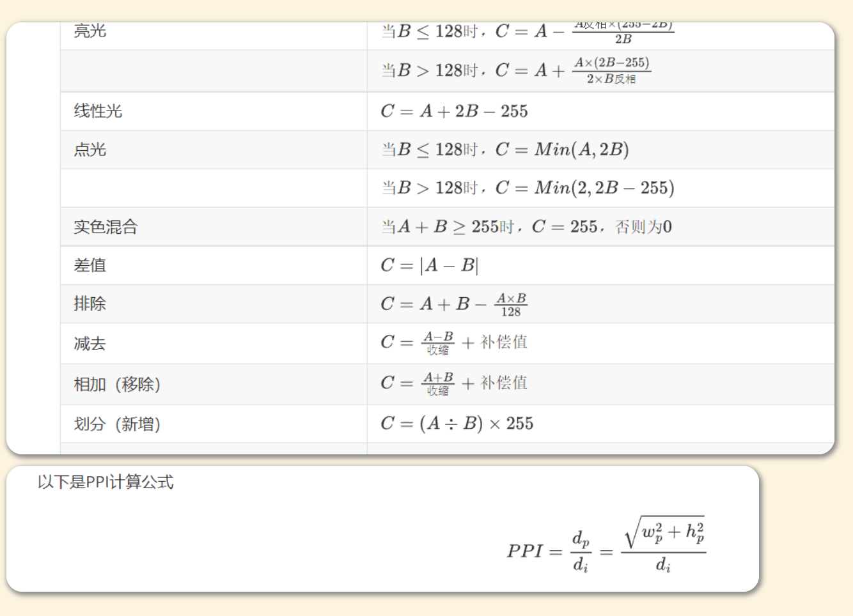
Task: Click the 点光 row label
Action: pyautogui.click(x=90, y=150)
